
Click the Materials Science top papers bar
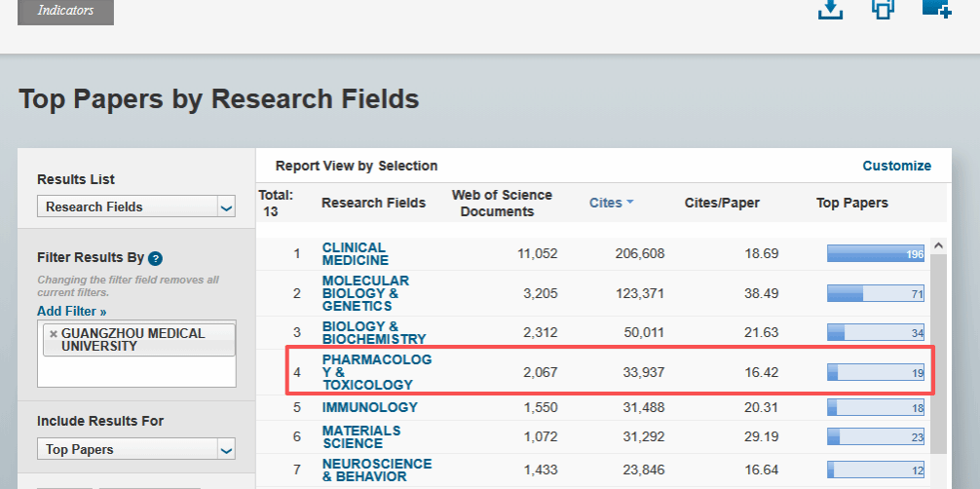point(875,437)
